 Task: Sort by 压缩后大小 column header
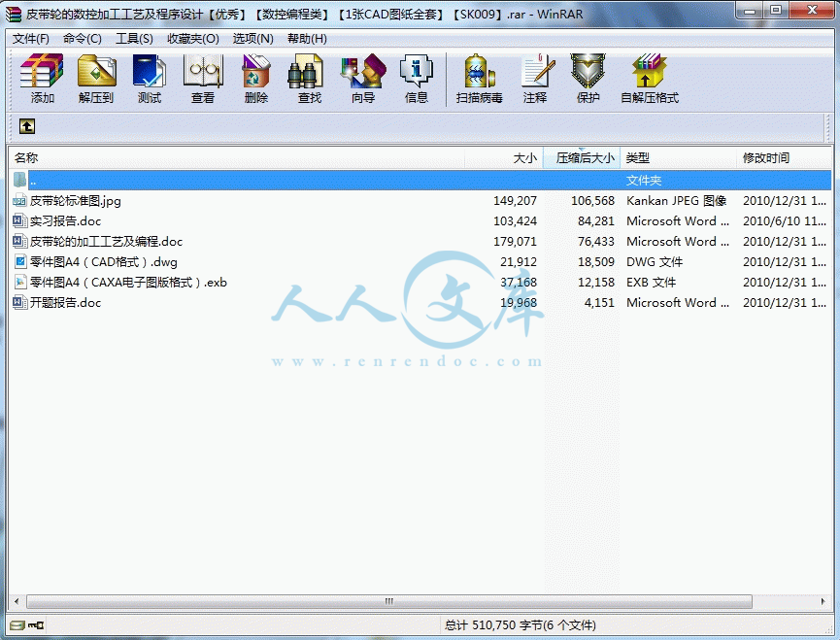tap(582, 158)
